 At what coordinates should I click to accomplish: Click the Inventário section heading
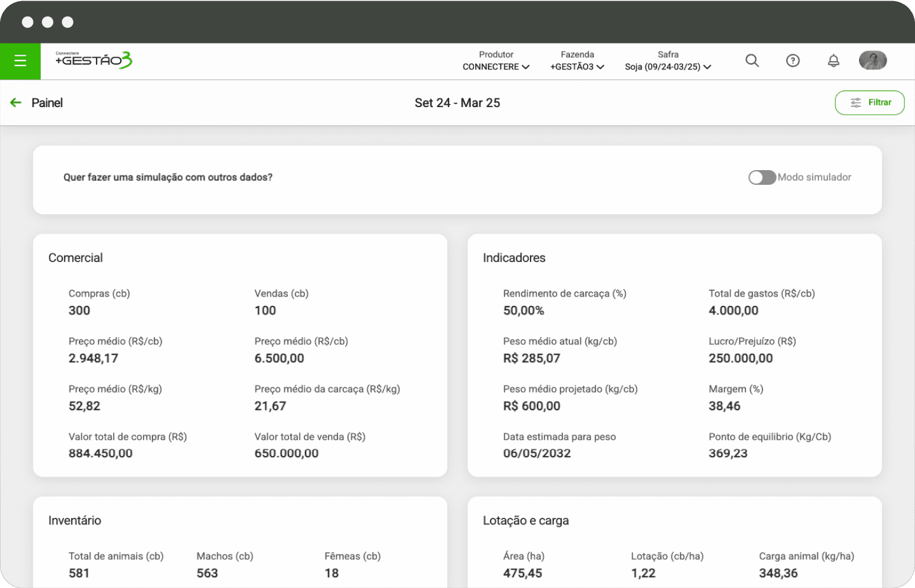(x=75, y=520)
